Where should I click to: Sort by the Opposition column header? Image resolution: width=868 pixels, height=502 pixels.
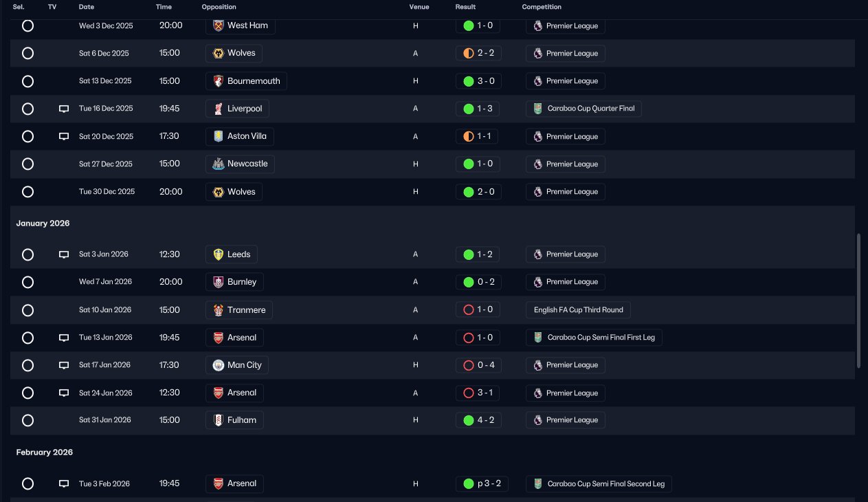coord(219,7)
